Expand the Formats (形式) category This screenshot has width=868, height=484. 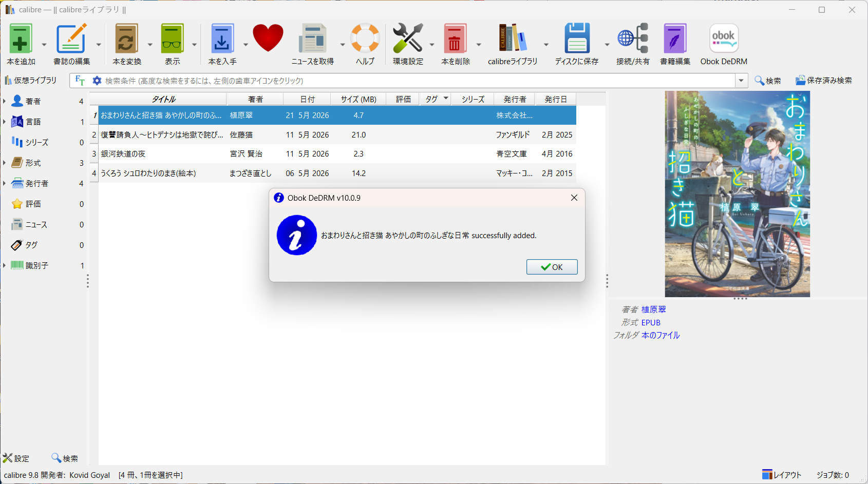4,163
